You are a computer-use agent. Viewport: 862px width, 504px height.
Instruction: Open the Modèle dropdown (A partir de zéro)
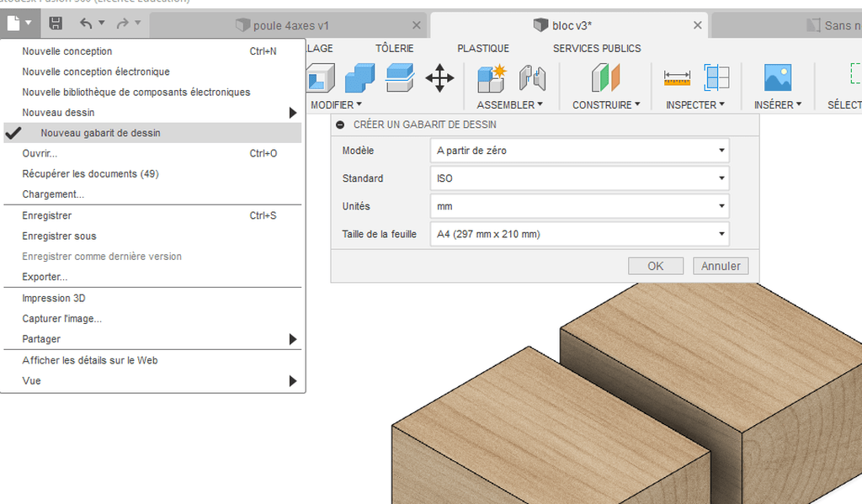[x=579, y=150]
